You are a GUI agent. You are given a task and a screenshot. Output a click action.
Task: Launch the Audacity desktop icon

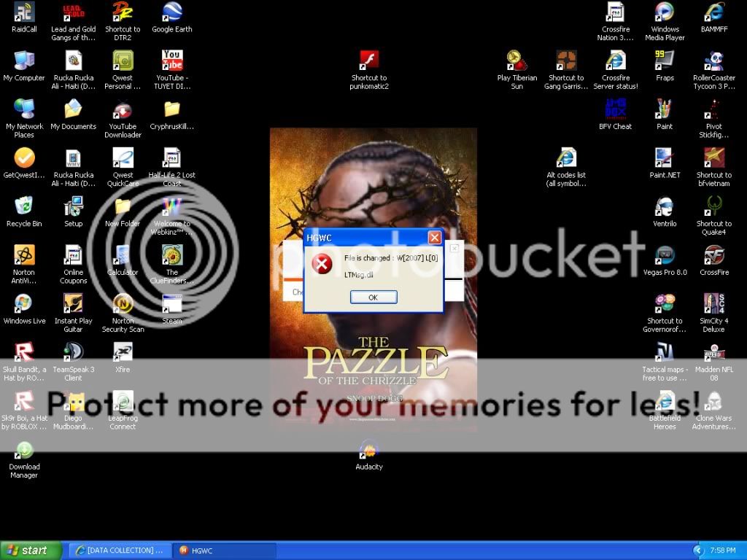[x=369, y=450]
